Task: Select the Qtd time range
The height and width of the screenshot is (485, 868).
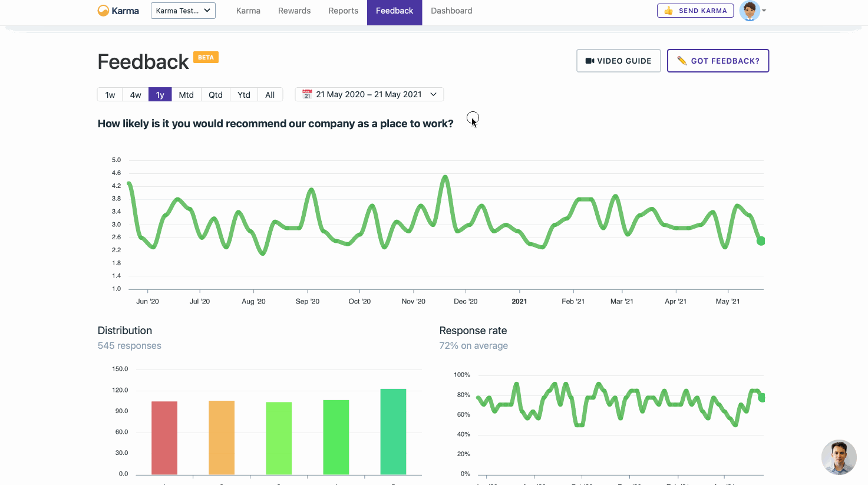Action: (216, 95)
